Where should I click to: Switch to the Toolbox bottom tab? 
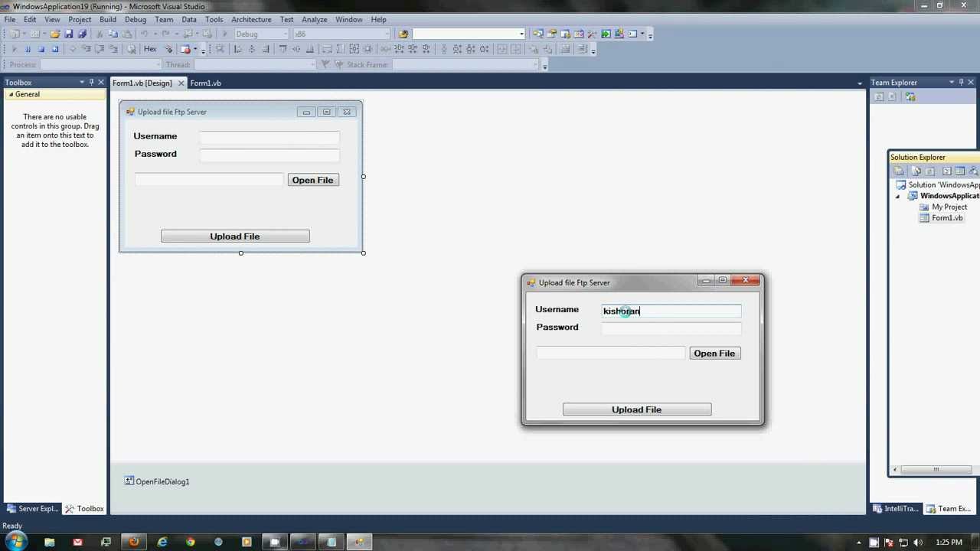point(84,509)
